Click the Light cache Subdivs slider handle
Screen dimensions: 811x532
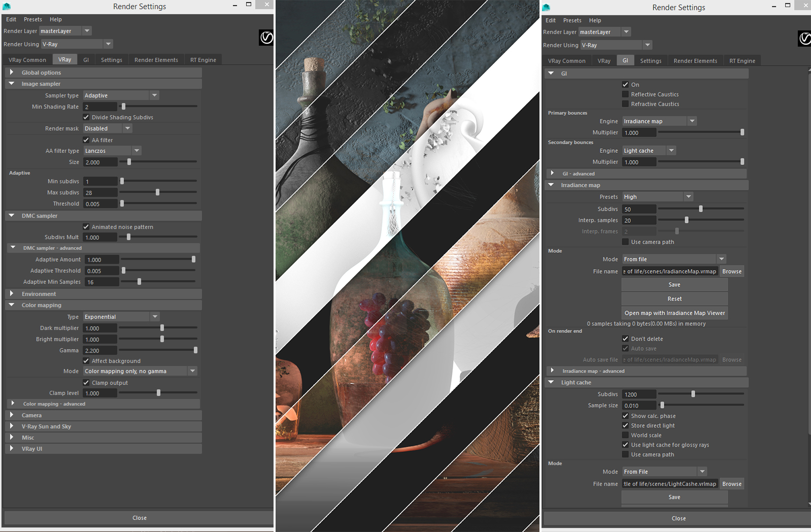click(x=693, y=394)
